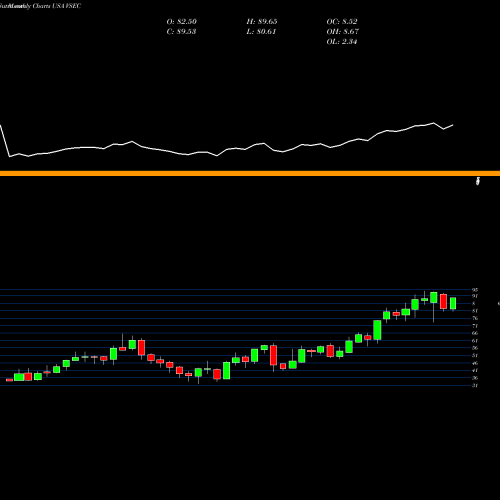
Task: Click the right end of the white line chart
Action: tap(453, 125)
